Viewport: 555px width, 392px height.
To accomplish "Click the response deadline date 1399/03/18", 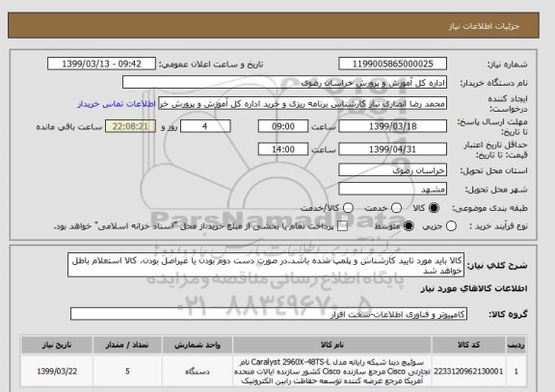I will (392, 126).
